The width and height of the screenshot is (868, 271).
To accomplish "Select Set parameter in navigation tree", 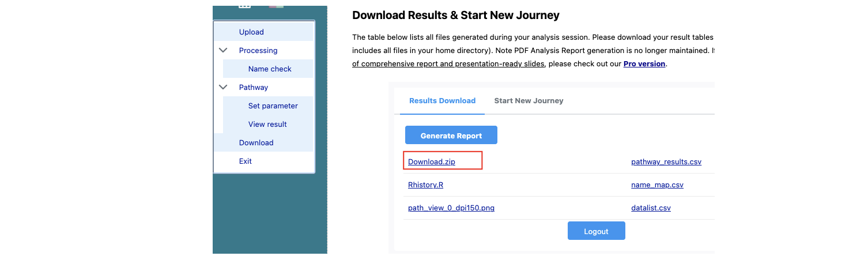I will point(273,106).
